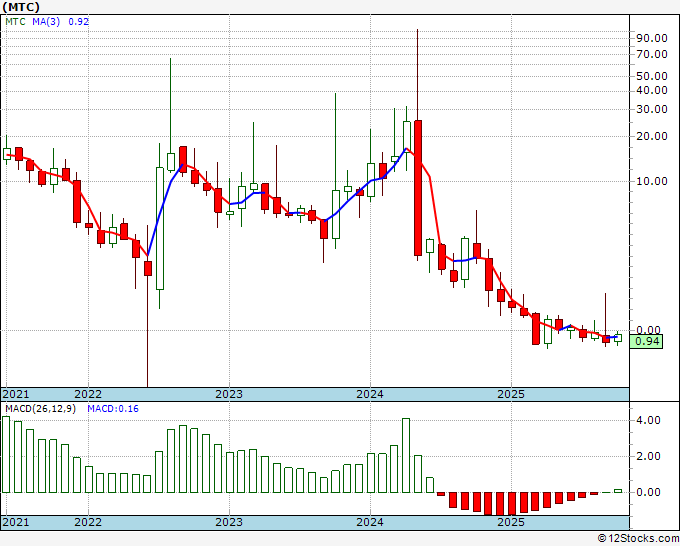Click the 4.00 MACD axis label
680x546 pixels.
(x=648, y=420)
